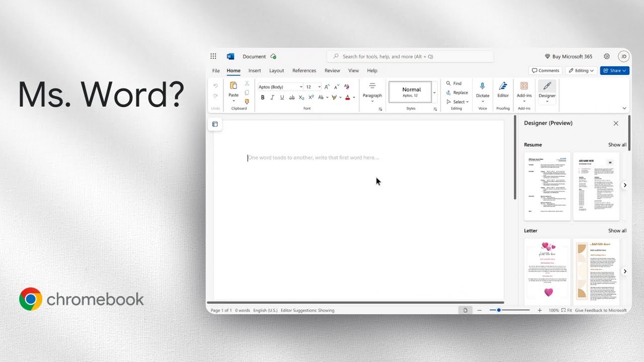The image size is (644, 362).
Task: Toggle Subscript formatting
Action: (x=301, y=98)
